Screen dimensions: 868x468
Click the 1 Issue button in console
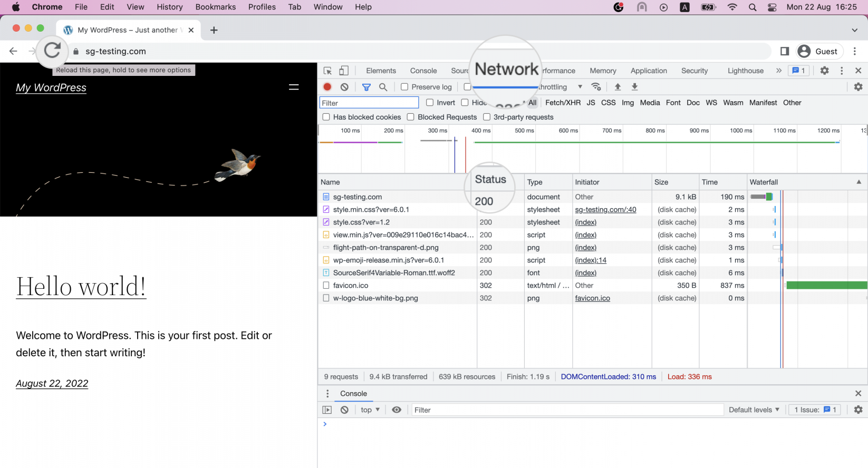click(x=815, y=410)
